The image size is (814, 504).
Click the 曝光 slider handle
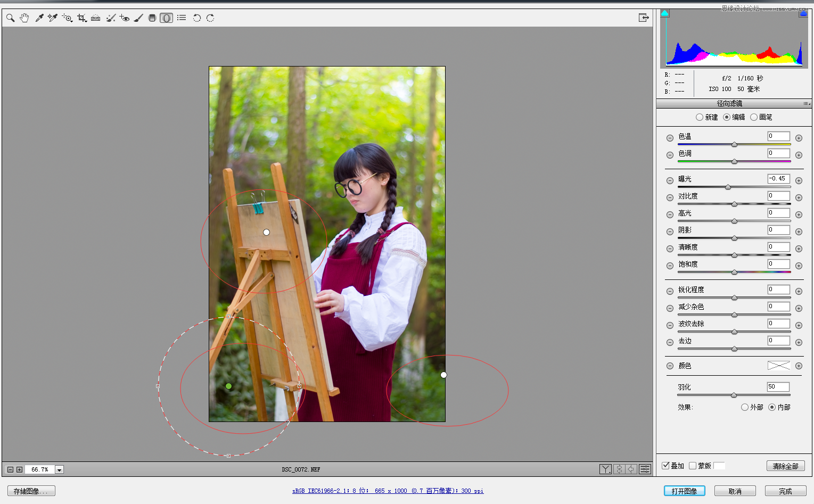[728, 187]
